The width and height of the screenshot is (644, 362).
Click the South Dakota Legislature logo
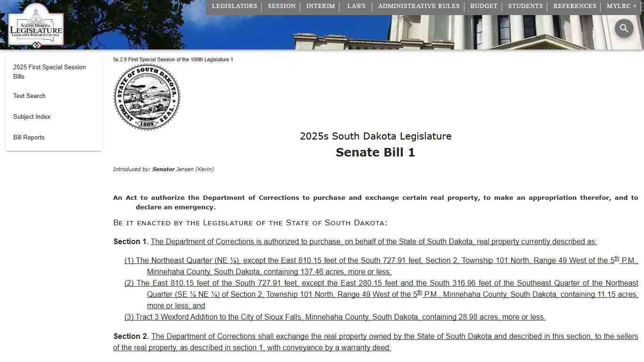click(x=36, y=26)
